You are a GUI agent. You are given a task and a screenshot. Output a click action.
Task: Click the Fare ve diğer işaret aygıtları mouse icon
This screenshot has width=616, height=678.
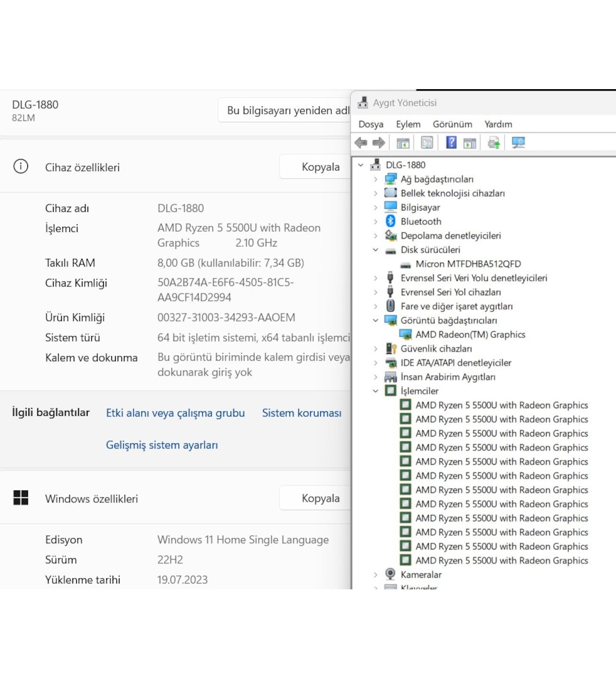[x=390, y=306]
